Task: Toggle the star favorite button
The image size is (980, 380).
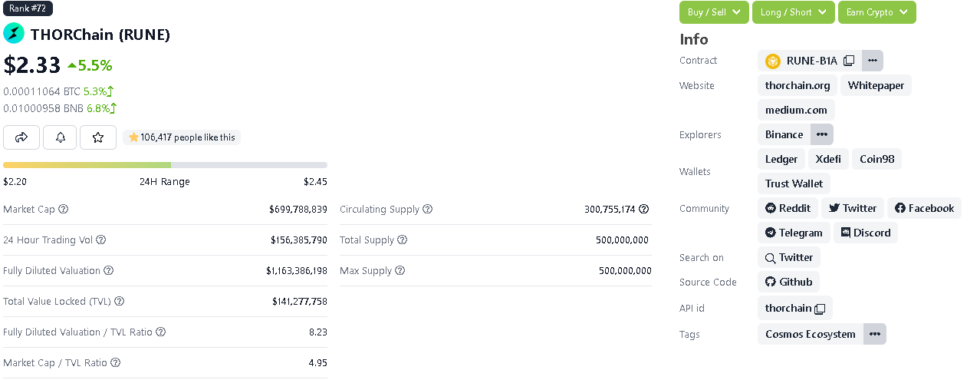Action: [x=98, y=137]
